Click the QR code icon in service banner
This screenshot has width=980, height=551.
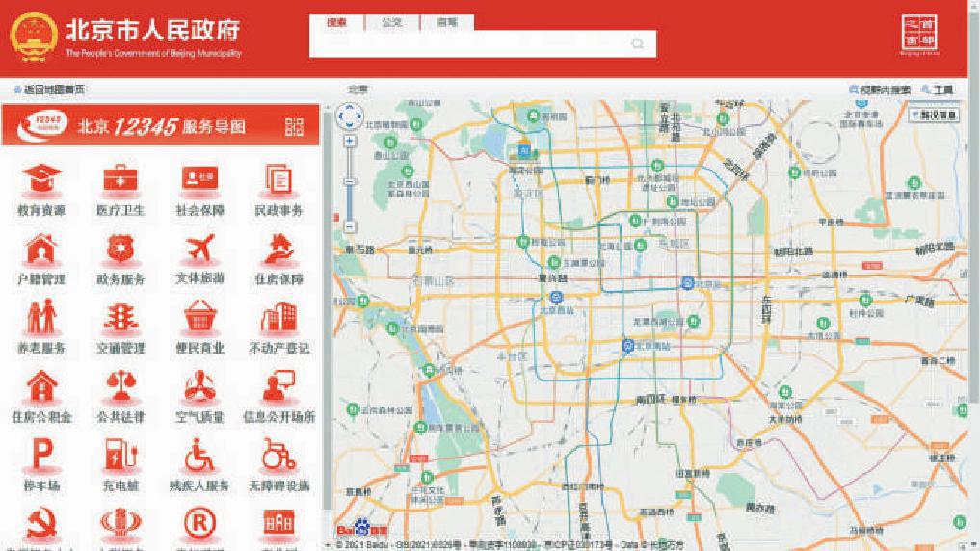tap(294, 127)
